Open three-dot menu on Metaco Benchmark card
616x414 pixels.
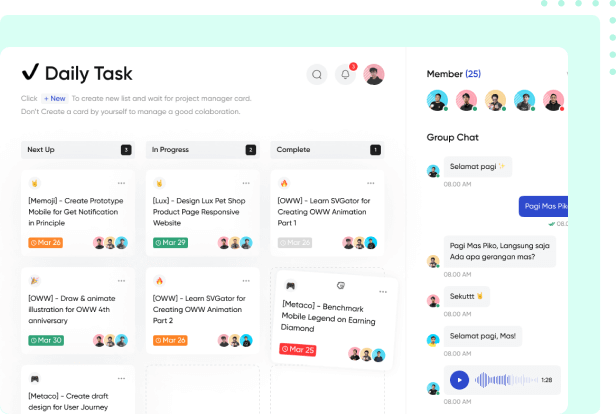click(383, 292)
